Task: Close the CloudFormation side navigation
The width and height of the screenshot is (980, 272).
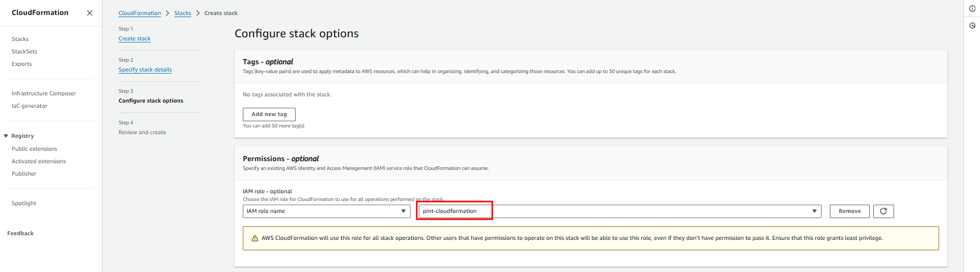Action: pos(90,13)
